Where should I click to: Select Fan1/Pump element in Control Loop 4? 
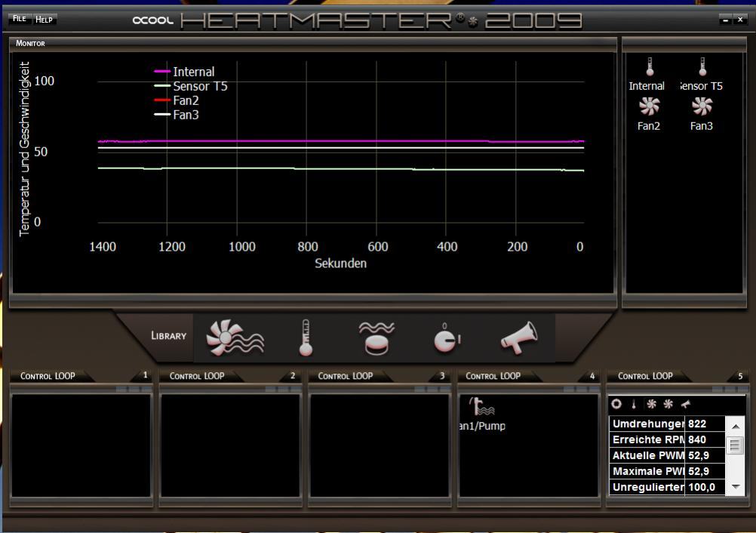pyautogui.click(x=481, y=408)
